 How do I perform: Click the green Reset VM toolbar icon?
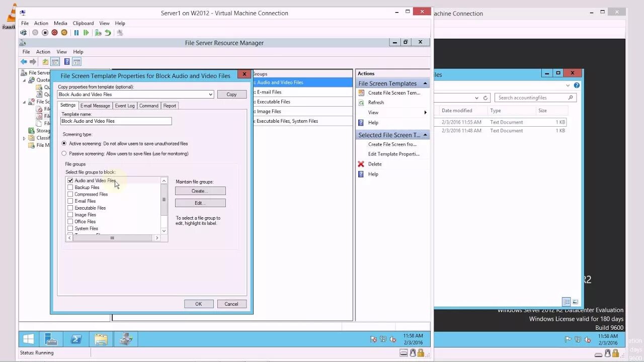point(86,33)
